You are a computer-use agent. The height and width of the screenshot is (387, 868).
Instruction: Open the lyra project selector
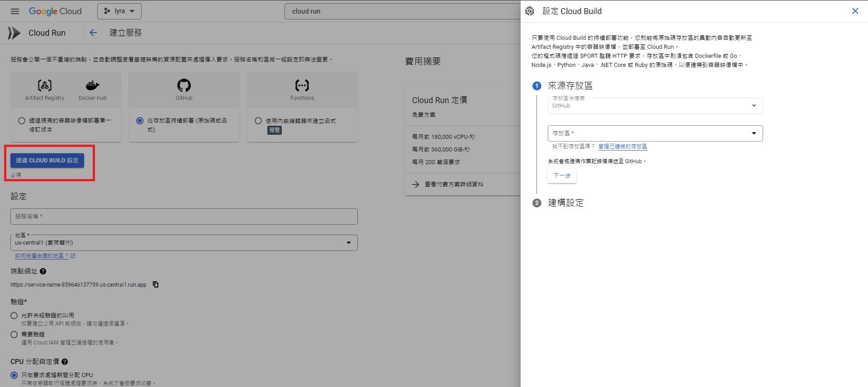pyautogui.click(x=119, y=11)
